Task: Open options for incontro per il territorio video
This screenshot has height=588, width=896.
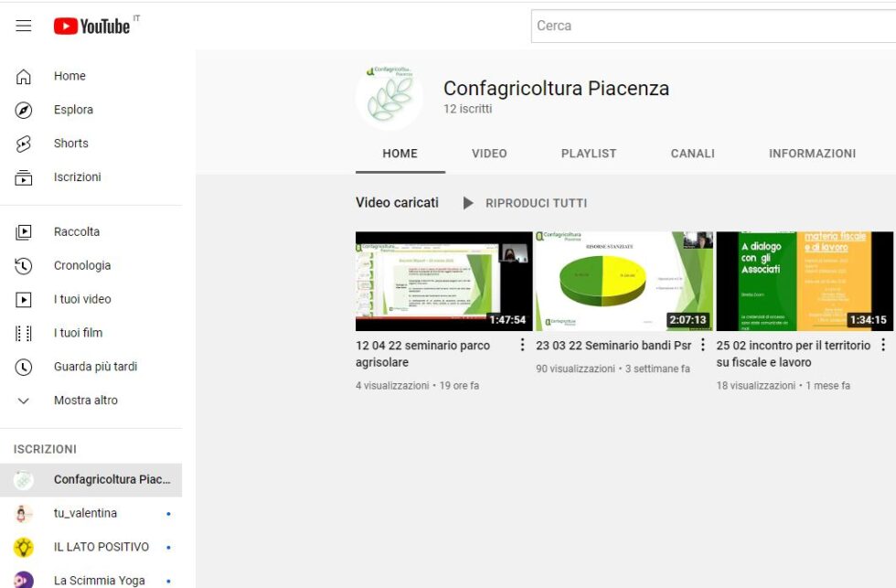Action: [883, 345]
